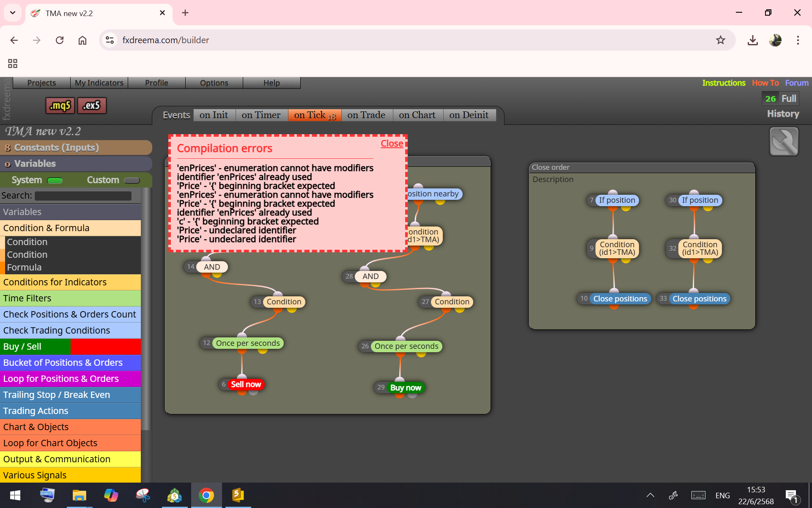Toggle the Custom blocks switch

click(x=132, y=180)
